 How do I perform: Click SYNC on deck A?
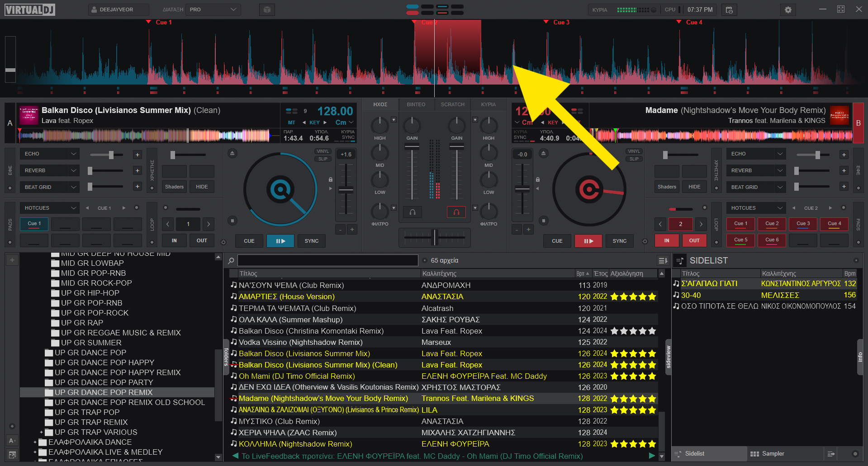click(312, 241)
